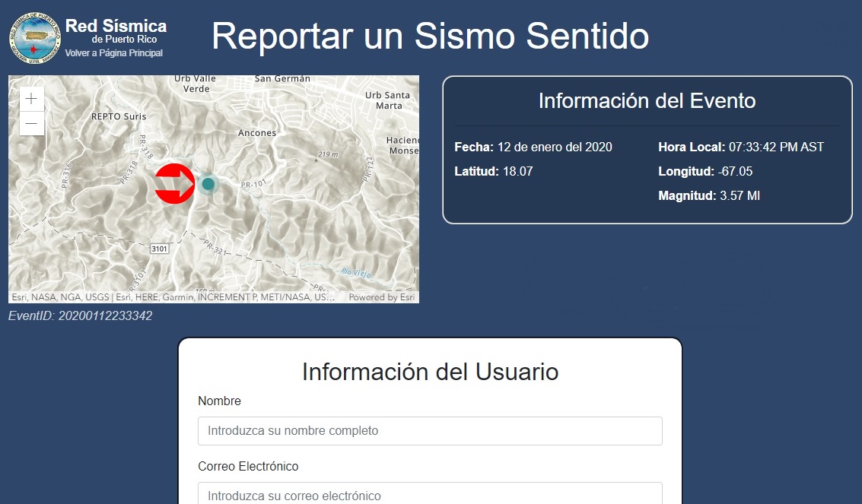
Task: Open the Powered by Esri link
Action: (381, 297)
